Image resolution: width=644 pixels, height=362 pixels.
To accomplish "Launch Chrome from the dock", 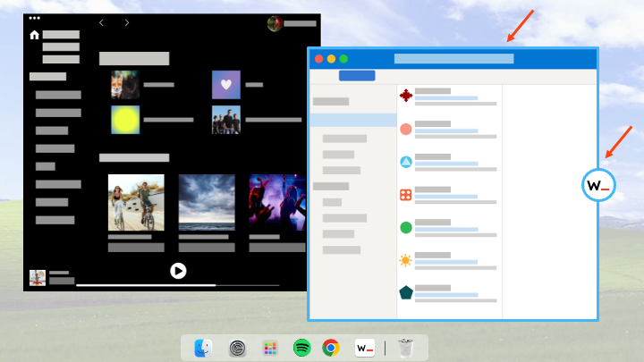I will (331, 348).
